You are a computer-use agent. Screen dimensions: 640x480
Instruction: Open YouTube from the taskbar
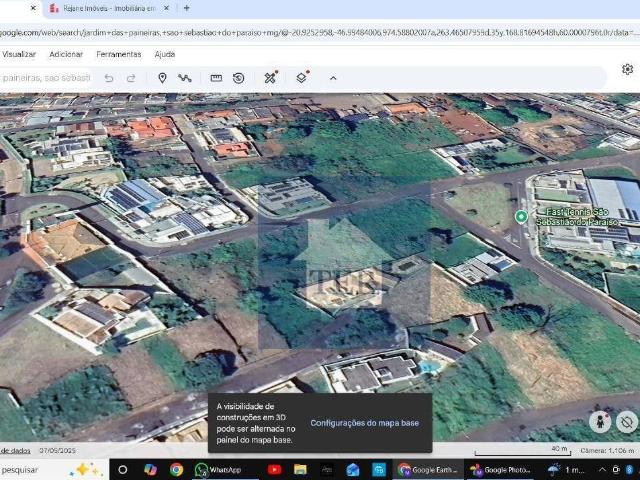(x=274, y=470)
